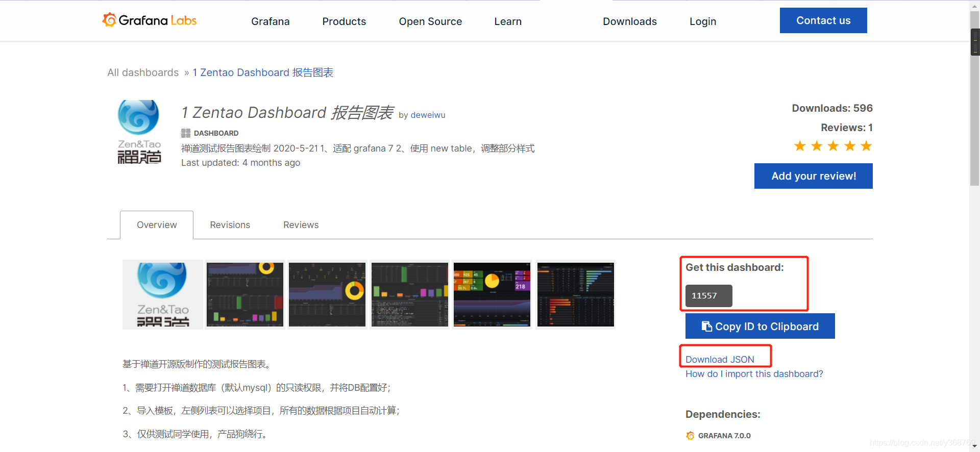
Task: Click the Grafana Labs logo
Action: tap(150, 20)
